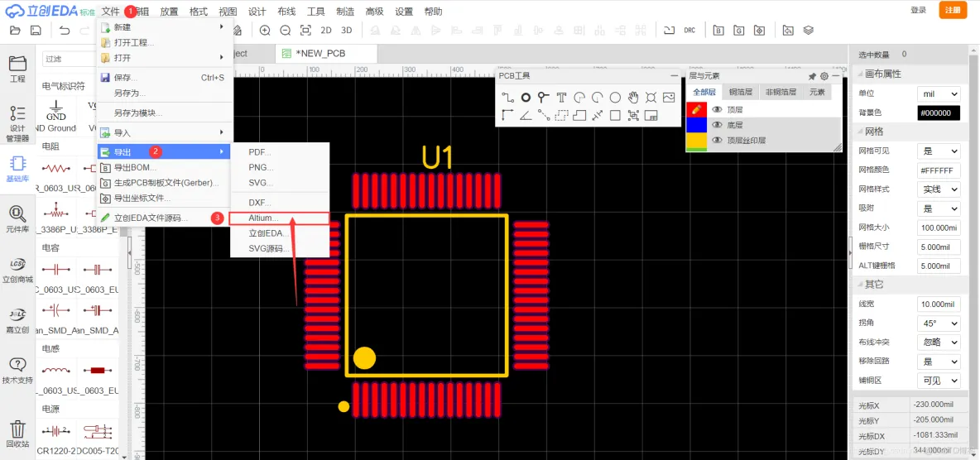Select the Solid Region tool in PCB工具
This screenshot has height=460, width=980.
click(x=579, y=115)
